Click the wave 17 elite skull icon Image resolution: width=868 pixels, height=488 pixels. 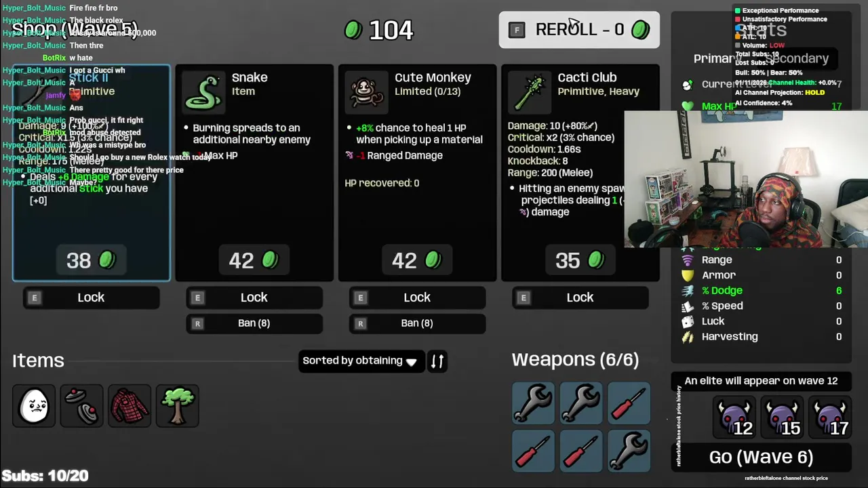pos(831,418)
